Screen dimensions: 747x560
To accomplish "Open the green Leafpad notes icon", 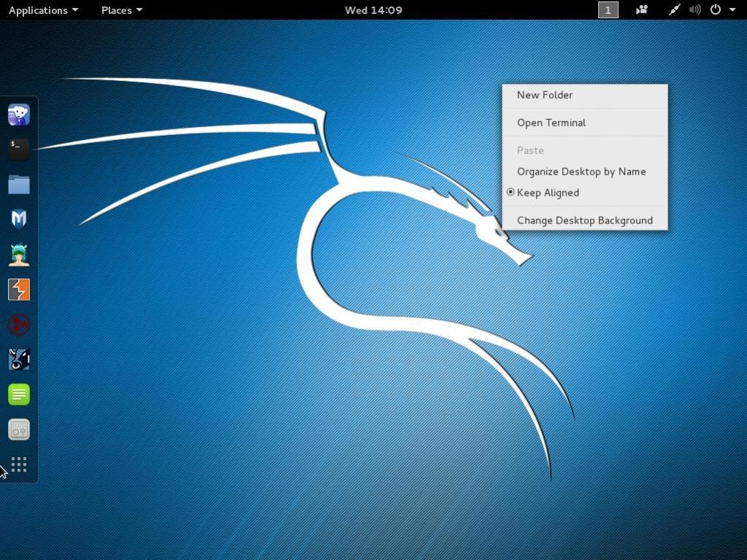I will coord(19,395).
